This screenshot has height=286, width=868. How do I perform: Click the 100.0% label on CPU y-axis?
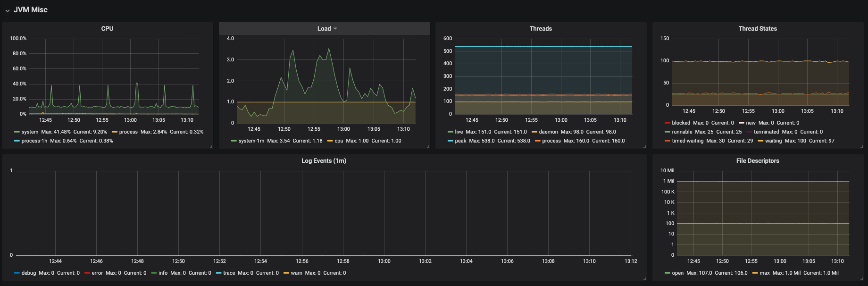18,39
